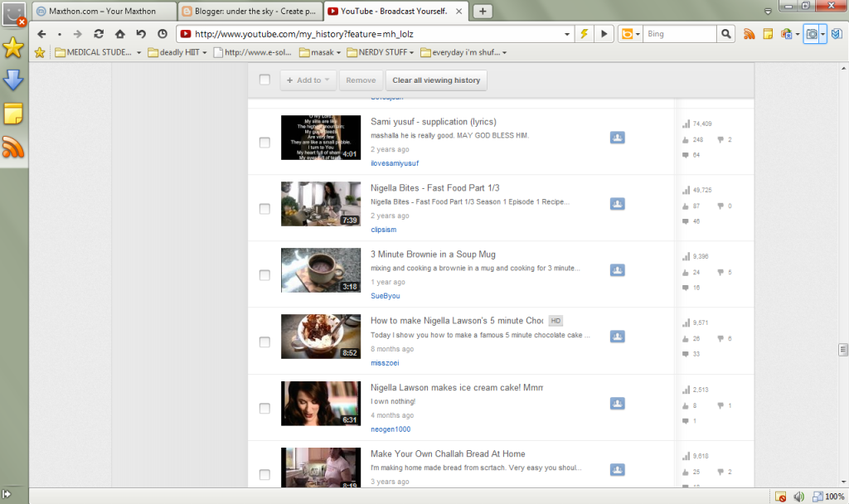Tick the select-all checkbox in the toolbar
This screenshot has width=849, height=504.
[264, 80]
